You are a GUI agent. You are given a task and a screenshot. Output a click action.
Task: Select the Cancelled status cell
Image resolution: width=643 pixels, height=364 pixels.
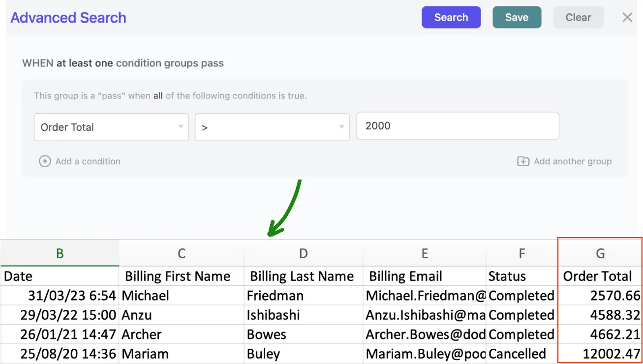click(521, 354)
